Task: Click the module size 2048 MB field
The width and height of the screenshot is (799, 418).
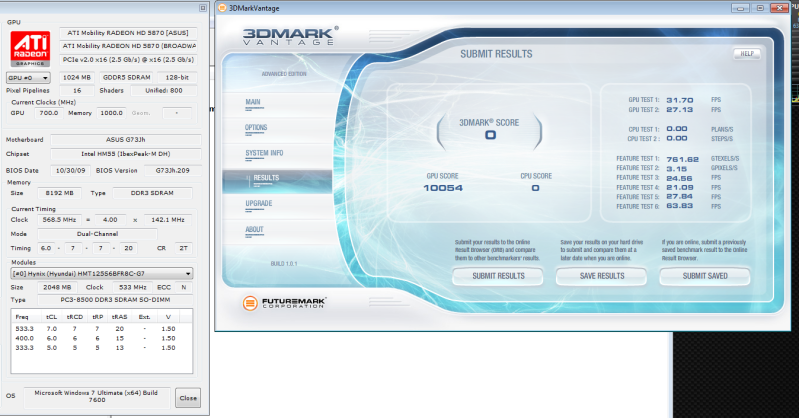Action: (59, 288)
